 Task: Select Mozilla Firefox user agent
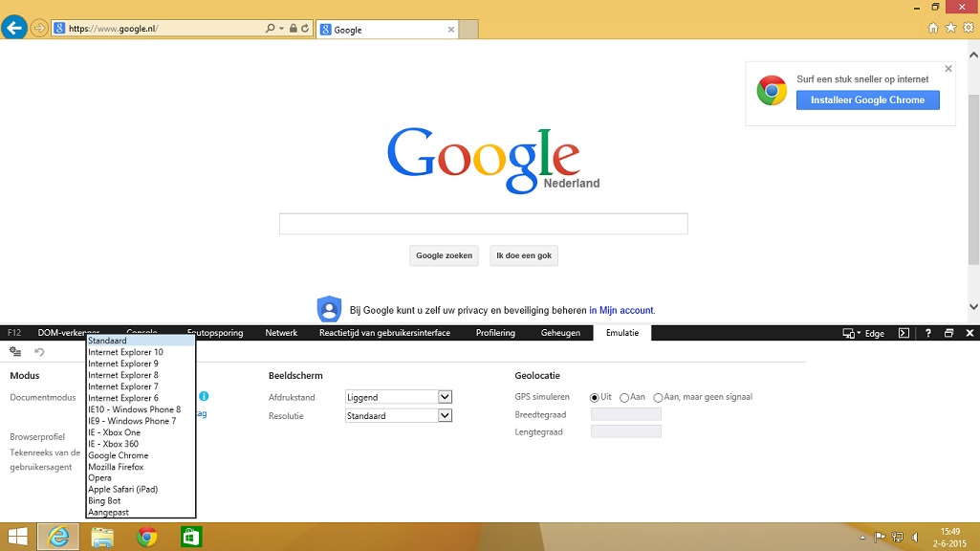141,467
